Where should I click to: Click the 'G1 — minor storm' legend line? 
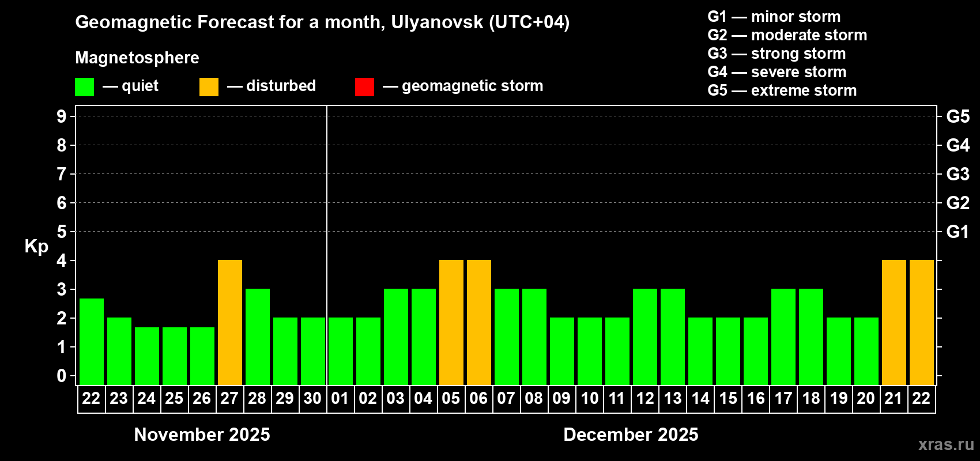click(774, 17)
